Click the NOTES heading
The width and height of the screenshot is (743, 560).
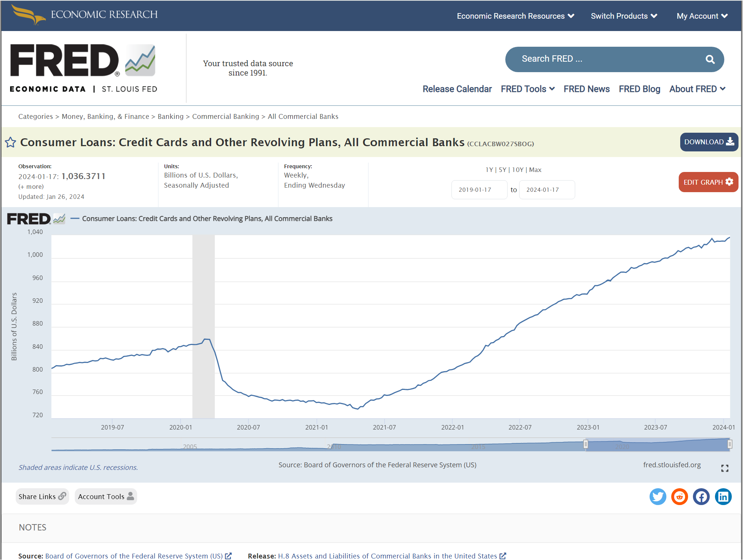click(33, 527)
